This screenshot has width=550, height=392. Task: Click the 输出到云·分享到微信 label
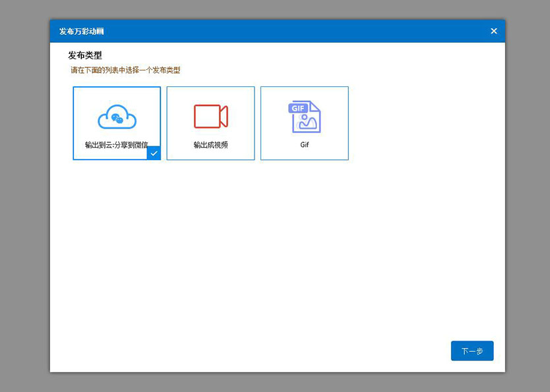coord(116,145)
